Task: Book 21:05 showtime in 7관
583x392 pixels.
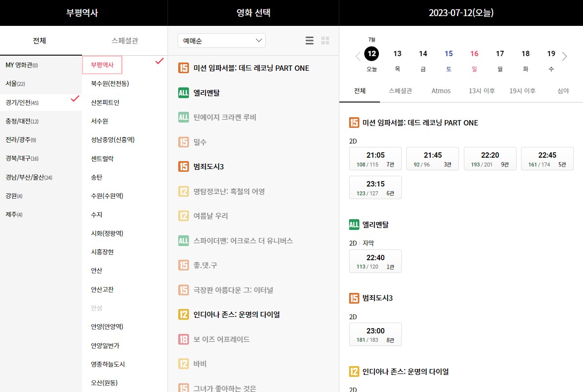Action: tap(375, 159)
